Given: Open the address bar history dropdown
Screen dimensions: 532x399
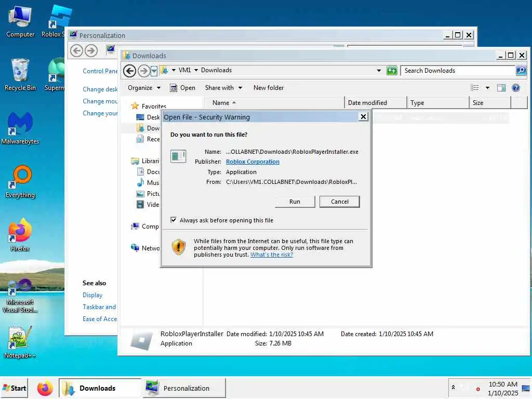Looking at the screenshot, I should point(379,71).
